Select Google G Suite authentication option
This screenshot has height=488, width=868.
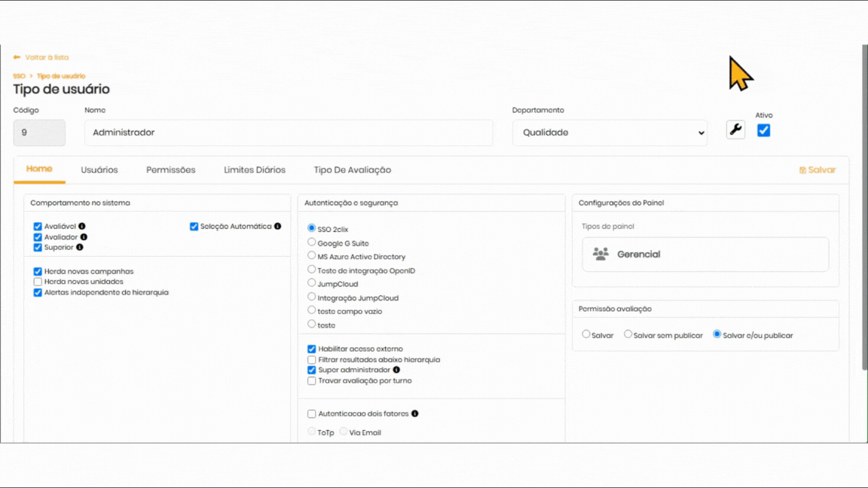[312, 242]
